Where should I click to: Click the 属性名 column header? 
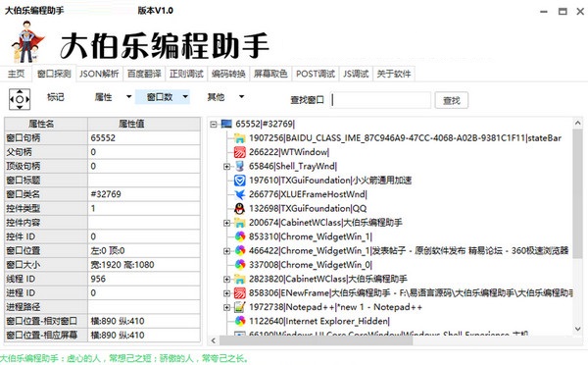[x=46, y=124]
